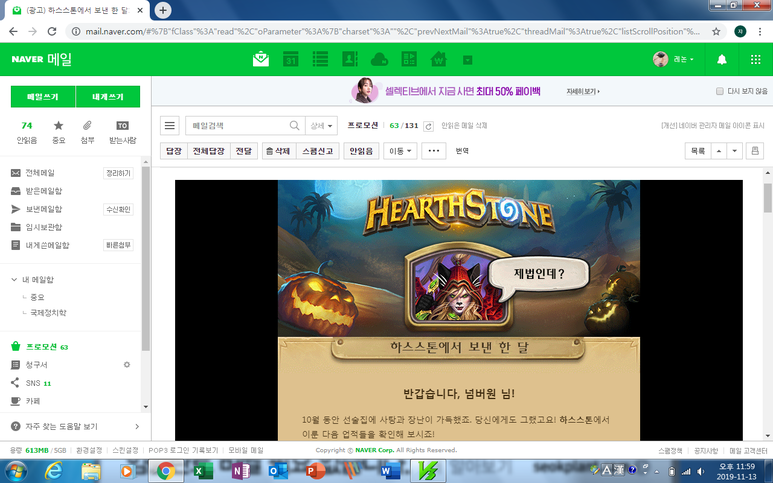Open the 중요 subfolder under 내 메일함
Image resolution: width=773 pixels, height=483 pixels.
click(x=37, y=297)
